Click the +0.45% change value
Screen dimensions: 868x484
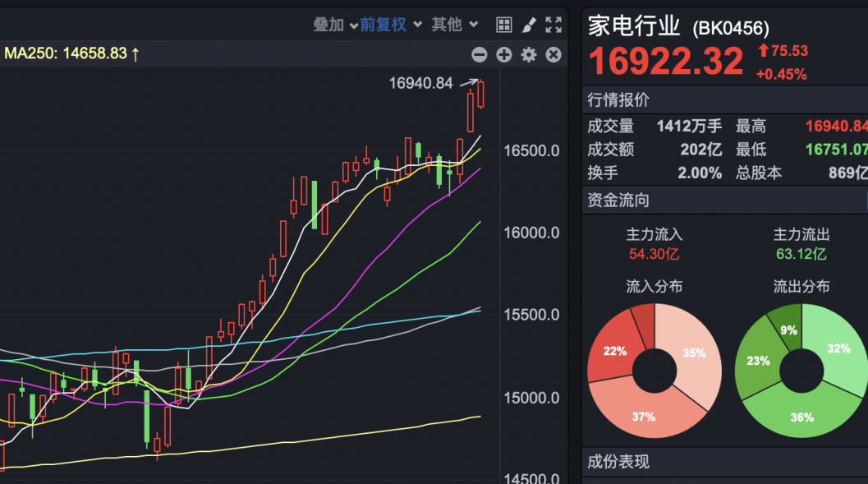(x=781, y=74)
